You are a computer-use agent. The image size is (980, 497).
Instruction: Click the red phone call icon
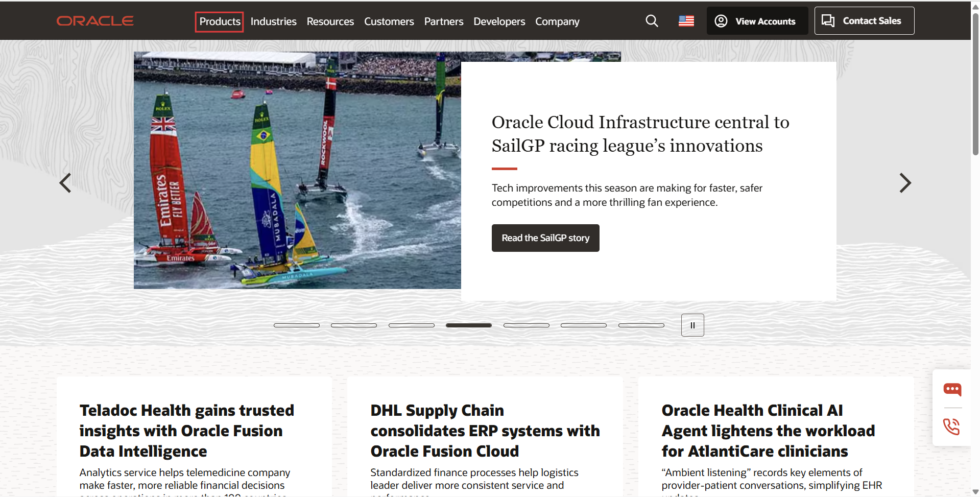951,427
